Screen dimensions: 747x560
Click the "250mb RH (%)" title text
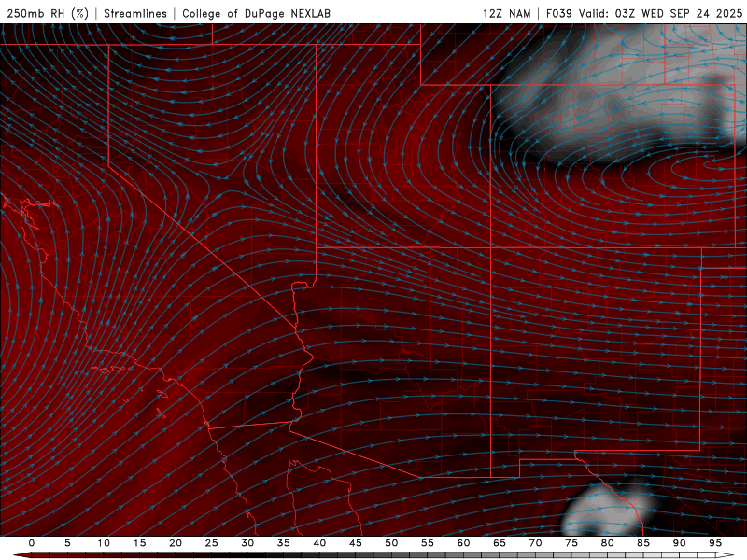pos(49,13)
